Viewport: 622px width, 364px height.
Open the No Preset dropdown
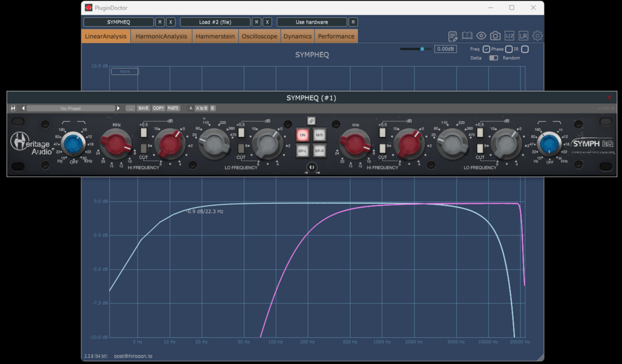coord(70,108)
